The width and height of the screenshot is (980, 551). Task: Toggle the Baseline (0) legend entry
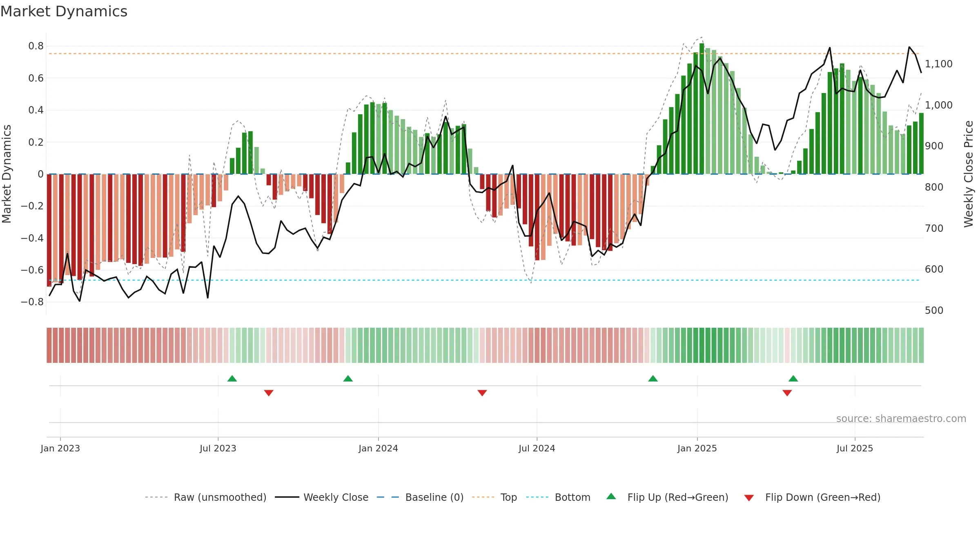tap(420, 497)
